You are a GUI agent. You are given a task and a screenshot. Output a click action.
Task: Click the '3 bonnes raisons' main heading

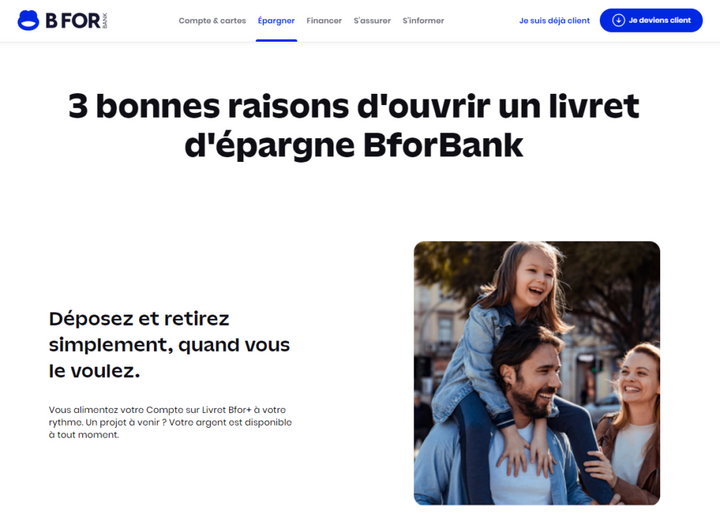coord(354,125)
